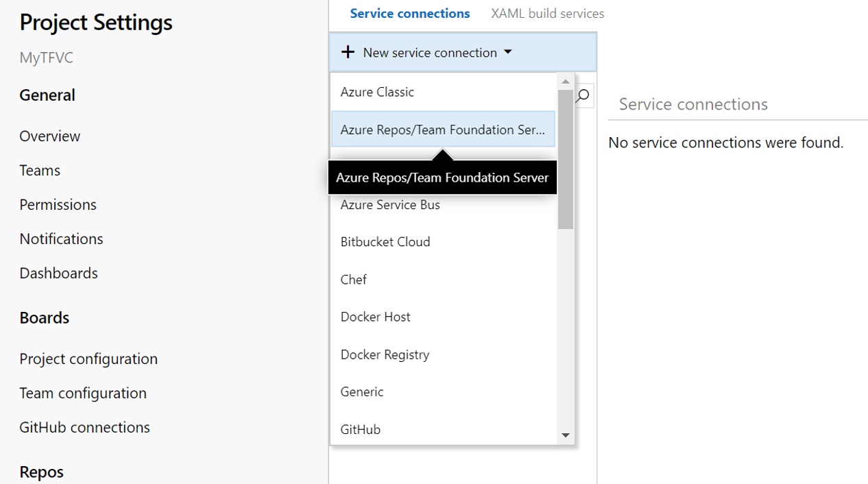Image resolution: width=868 pixels, height=484 pixels.
Task: Select Docker Registry from the list
Action: (x=385, y=354)
